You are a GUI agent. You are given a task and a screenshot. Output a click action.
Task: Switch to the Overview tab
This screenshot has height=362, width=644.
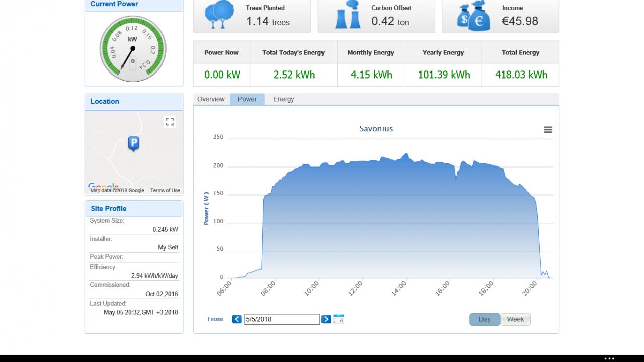tap(211, 99)
